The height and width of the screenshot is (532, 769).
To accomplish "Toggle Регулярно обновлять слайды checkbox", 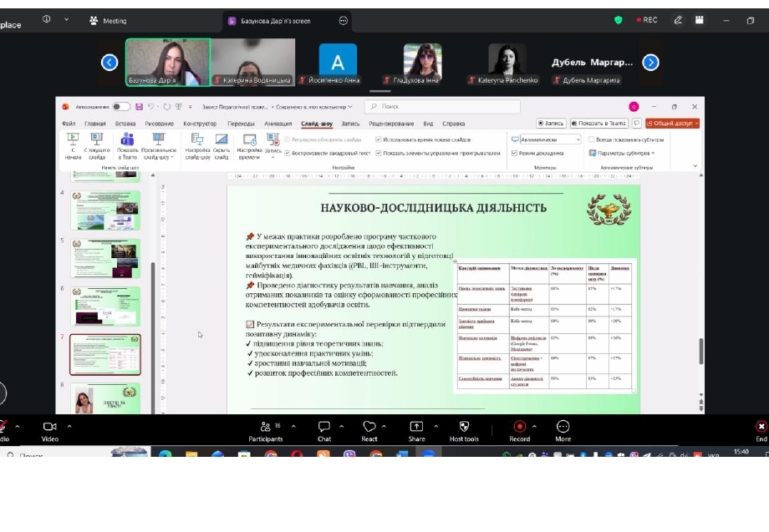I will (288, 139).
